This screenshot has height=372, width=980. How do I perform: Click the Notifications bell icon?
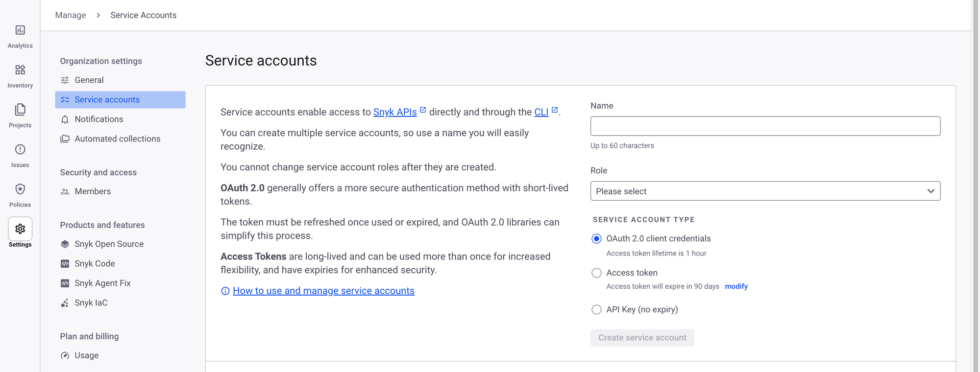(65, 119)
